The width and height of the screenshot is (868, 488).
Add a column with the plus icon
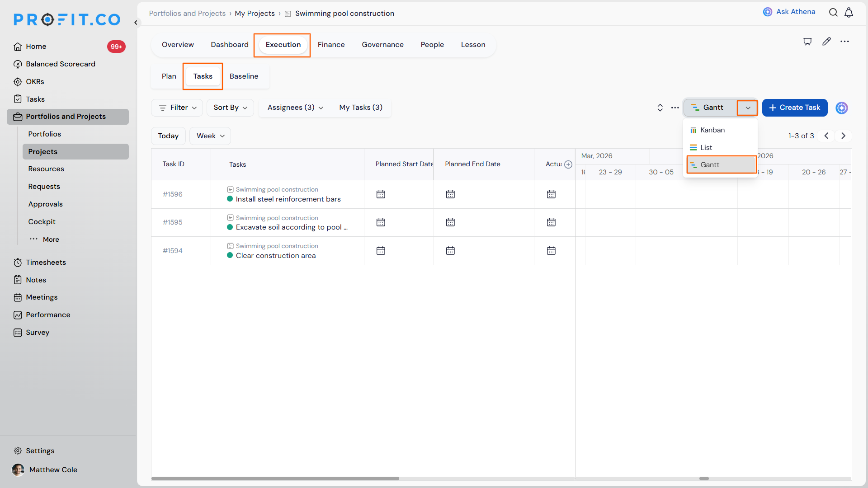tap(568, 164)
